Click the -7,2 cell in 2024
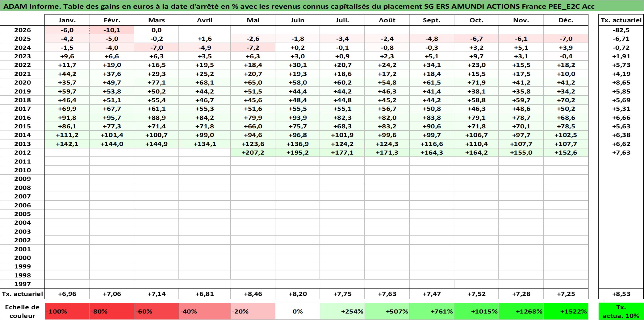This screenshot has height=320, width=644. (253, 48)
